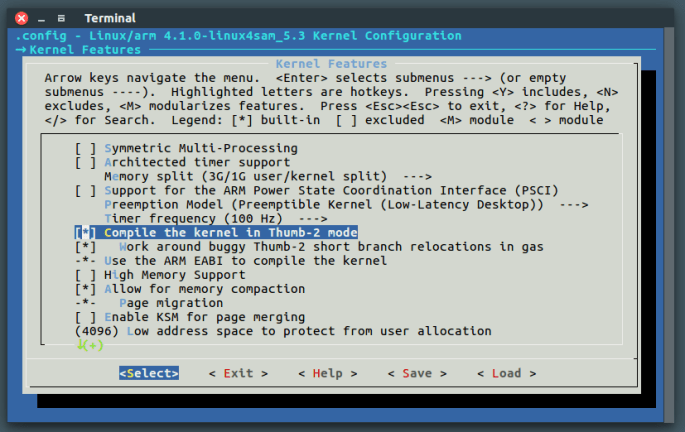Click the Load button

click(507, 373)
